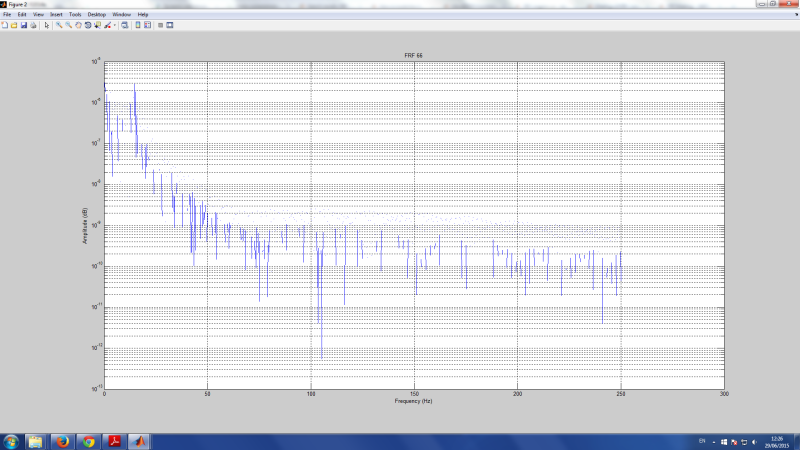Open the Help menu

tap(143, 14)
